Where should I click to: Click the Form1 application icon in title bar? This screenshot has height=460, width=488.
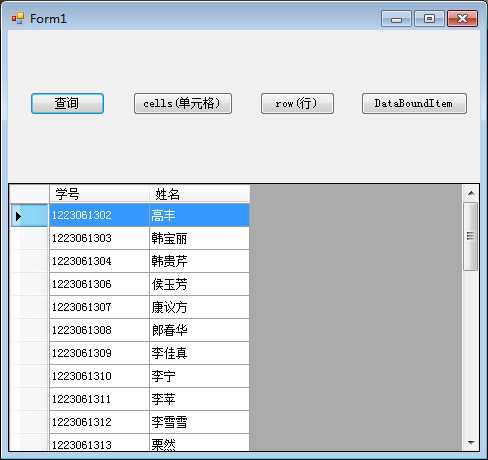pyautogui.click(x=18, y=18)
